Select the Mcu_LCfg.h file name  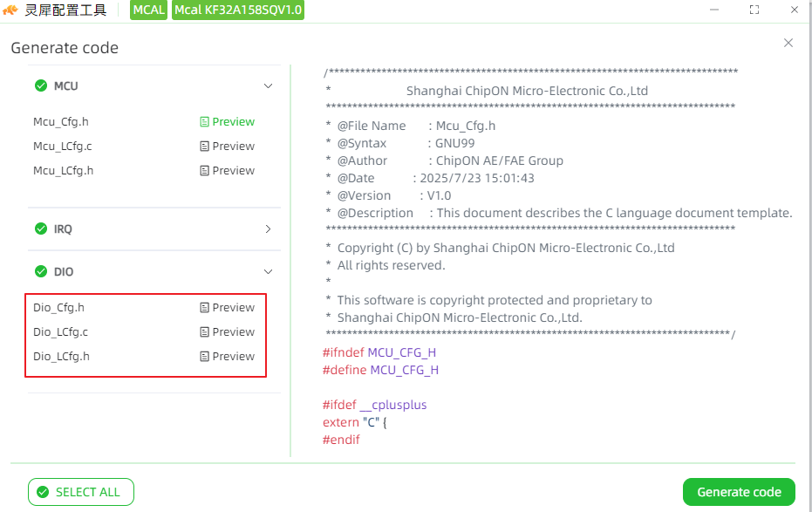[x=63, y=170]
